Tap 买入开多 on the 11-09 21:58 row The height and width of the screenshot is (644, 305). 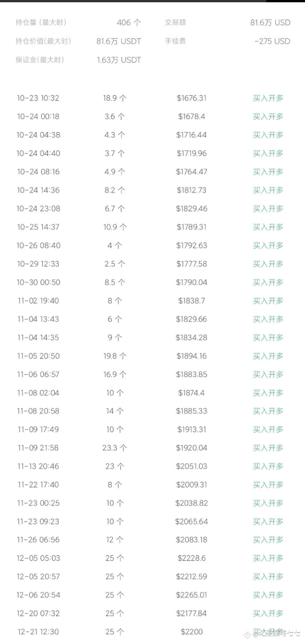tap(268, 448)
